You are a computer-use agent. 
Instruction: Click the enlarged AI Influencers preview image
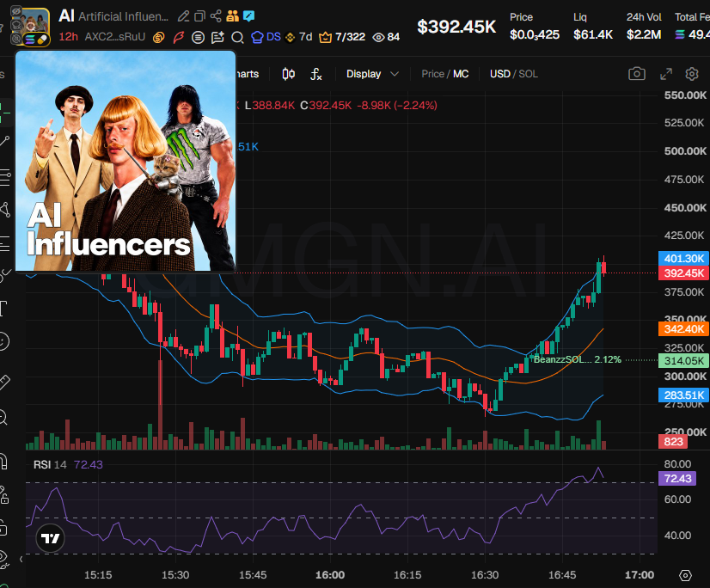(x=125, y=161)
